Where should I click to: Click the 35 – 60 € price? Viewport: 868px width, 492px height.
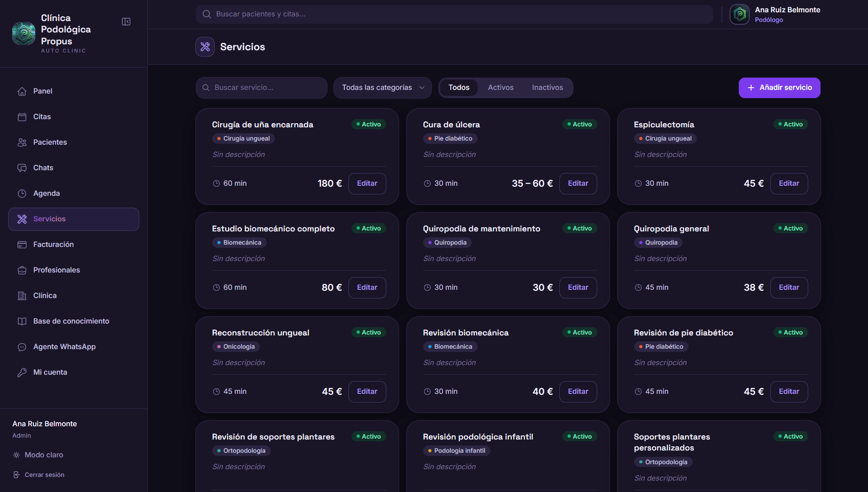click(532, 183)
